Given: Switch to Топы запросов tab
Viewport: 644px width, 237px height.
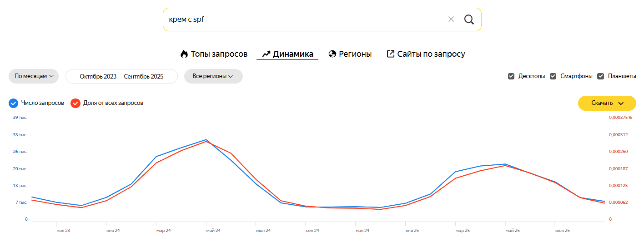Looking at the screenshot, I should tap(219, 54).
